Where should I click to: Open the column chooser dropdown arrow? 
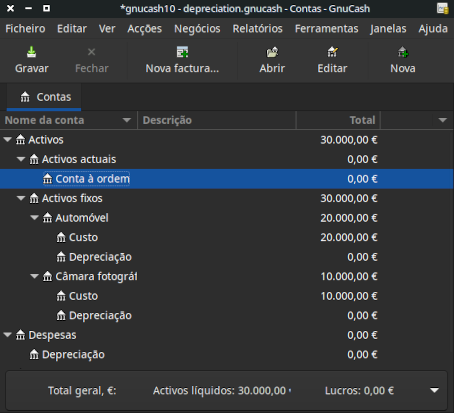tap(443, 120)
